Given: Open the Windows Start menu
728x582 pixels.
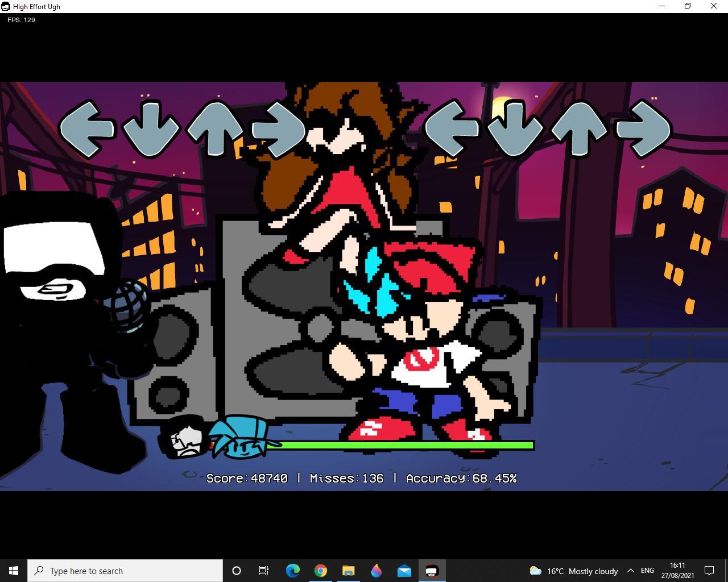Looking at the screenshot, I should pos(14,571).
